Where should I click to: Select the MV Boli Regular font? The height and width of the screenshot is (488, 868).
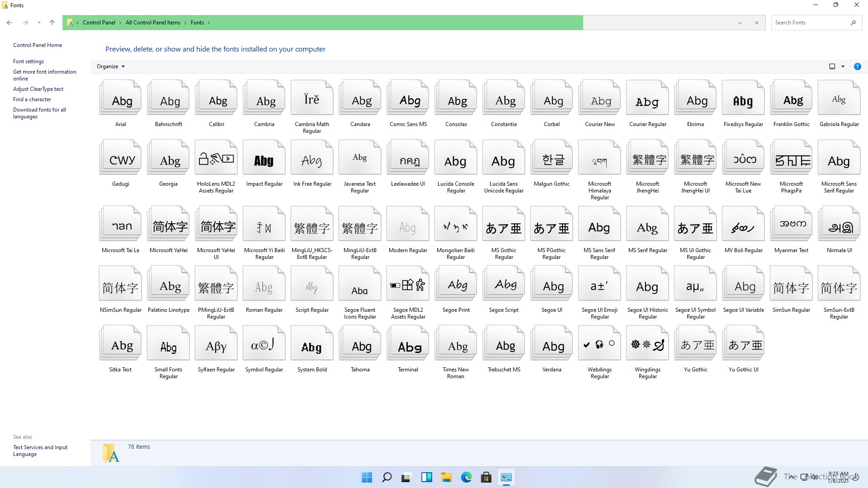point(743,224)
